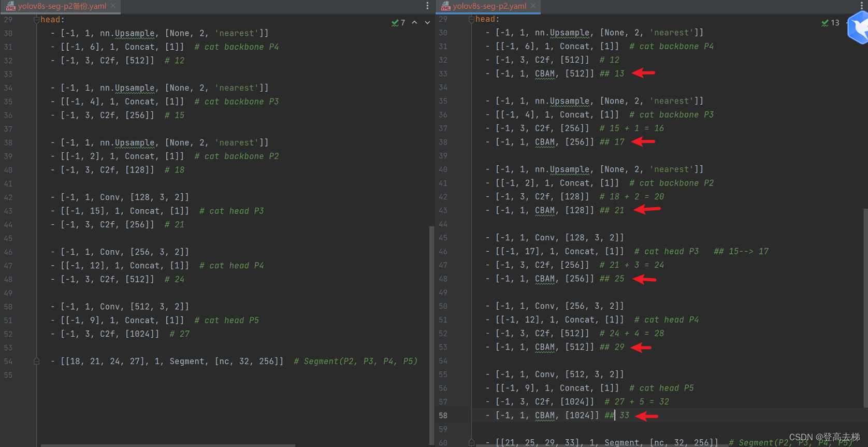Click '[[21, 25, 29, 33]' Segment line right
This screenshot has height=447, width=868.
[x=668, y=442]
